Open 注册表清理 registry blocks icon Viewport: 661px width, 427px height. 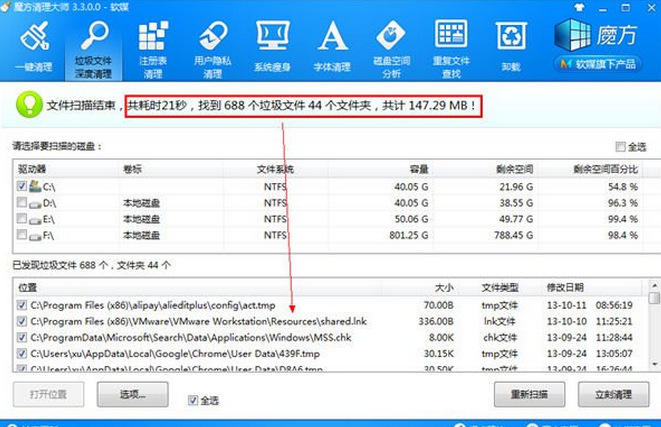(153, 36)
